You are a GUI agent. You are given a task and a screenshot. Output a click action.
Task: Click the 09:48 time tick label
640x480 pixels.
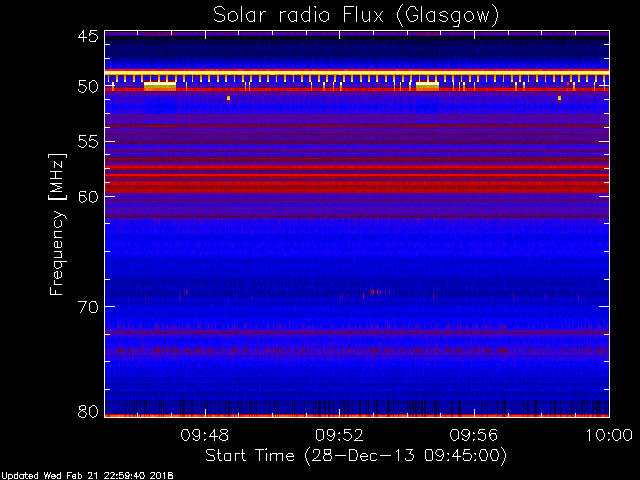(204, 435)
